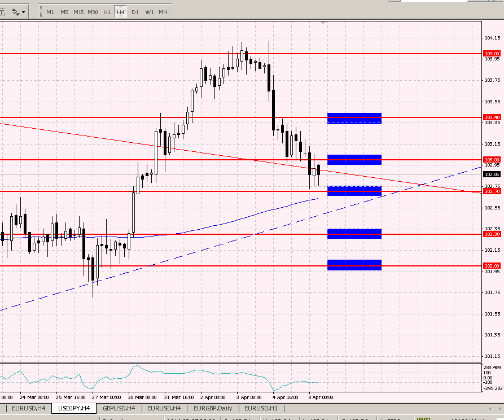Click the 104.15 price scale value
This screenshot has width=504, height=420.
tap(492, 38)
